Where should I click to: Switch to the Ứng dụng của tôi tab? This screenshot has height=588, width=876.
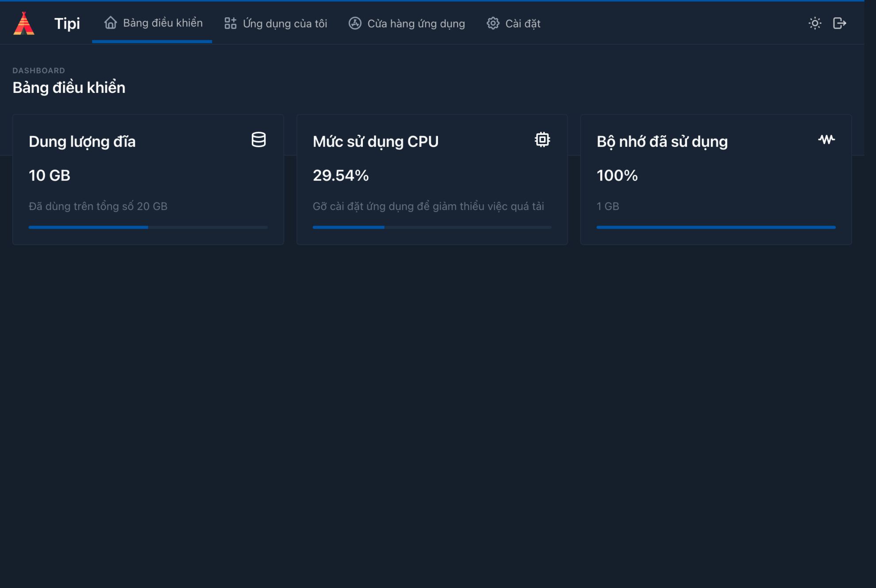tap(284, 23)
